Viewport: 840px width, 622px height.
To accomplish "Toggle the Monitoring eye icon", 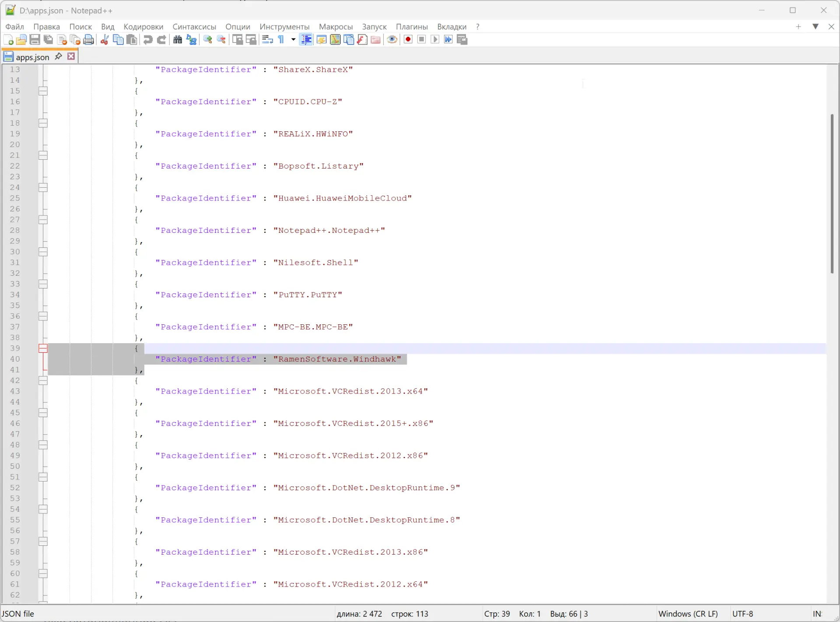I will coord(392,40).
